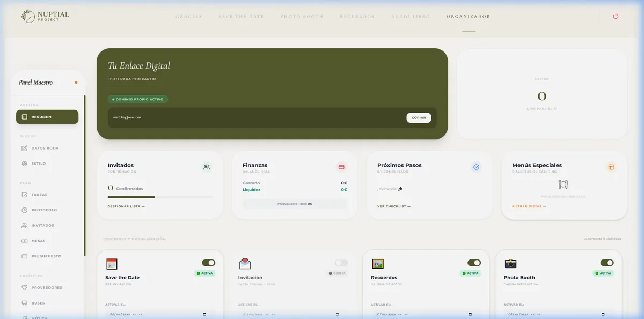Select Audio Libro in the top navigation
Viewport: 644px width, 319px height.
[411, 17]
